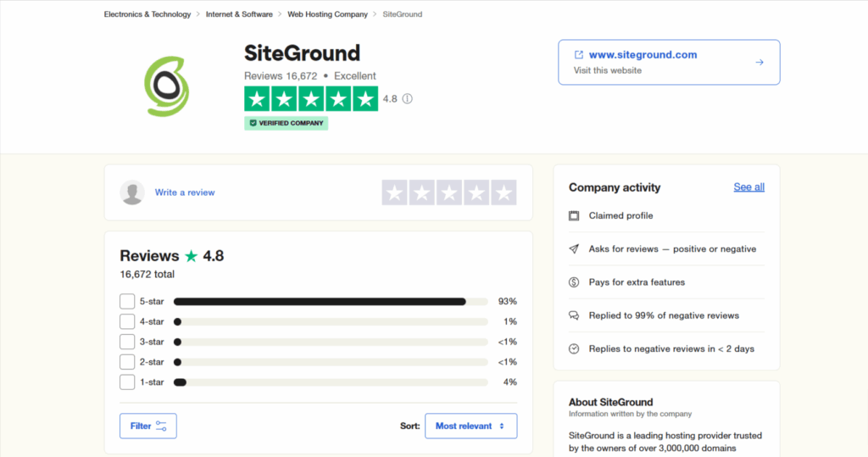Tick the 4-star reviews checkbox
Viewport: 868px width, 457px height.
(127, 321)
